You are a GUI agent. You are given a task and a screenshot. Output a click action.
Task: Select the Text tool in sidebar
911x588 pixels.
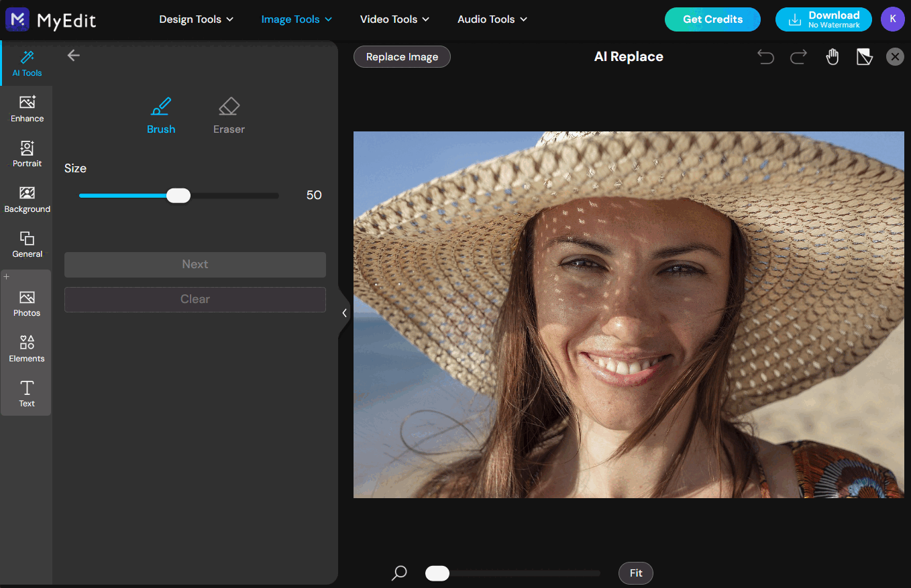click(27, 394)
